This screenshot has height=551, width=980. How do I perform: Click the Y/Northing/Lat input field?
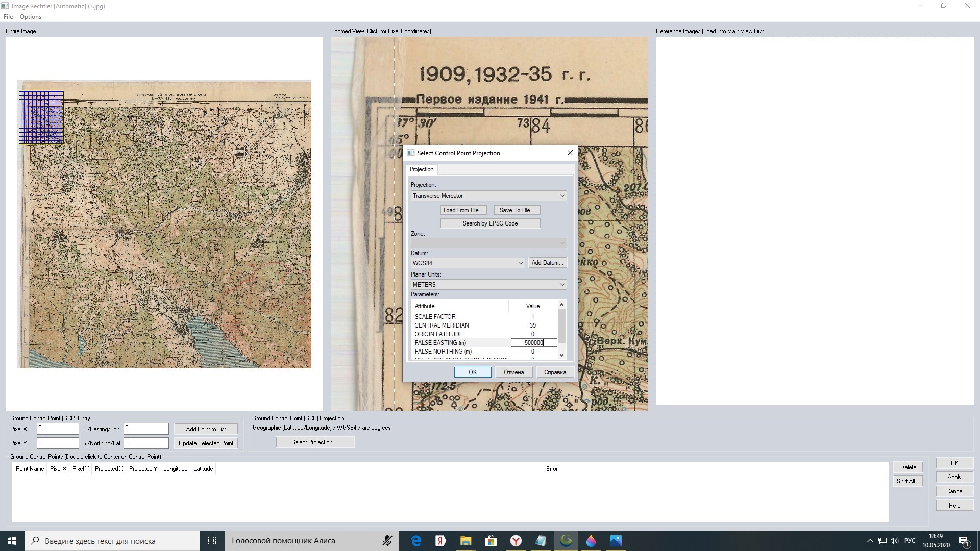click(146, 443)
